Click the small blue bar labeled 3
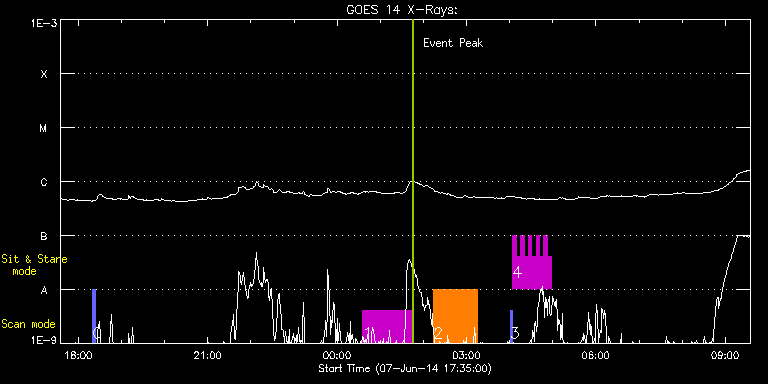Viewport: 768px width, 384px height. 511,326
